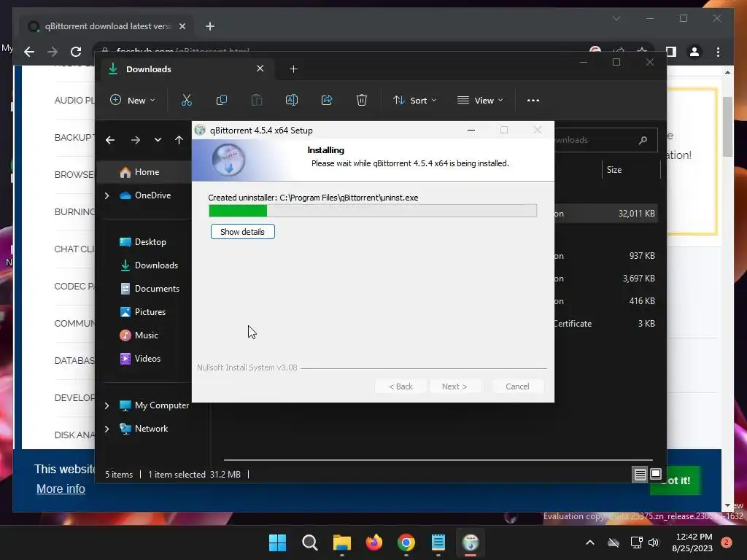Click the Copy icon in Explorer toolbar
The image size is (747, 560).
[222, 100]
